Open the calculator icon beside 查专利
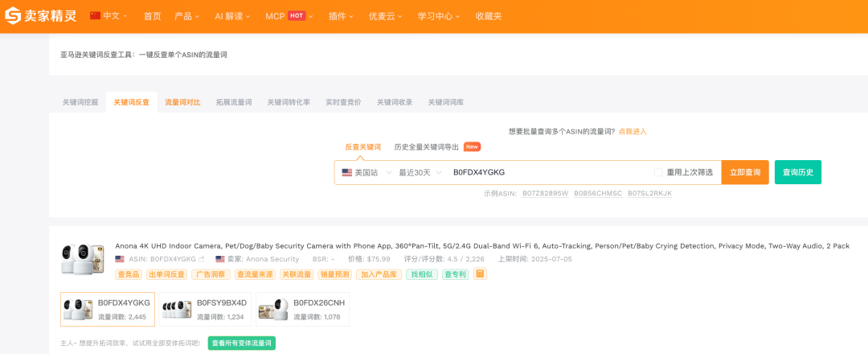 (x=480, y=274)
